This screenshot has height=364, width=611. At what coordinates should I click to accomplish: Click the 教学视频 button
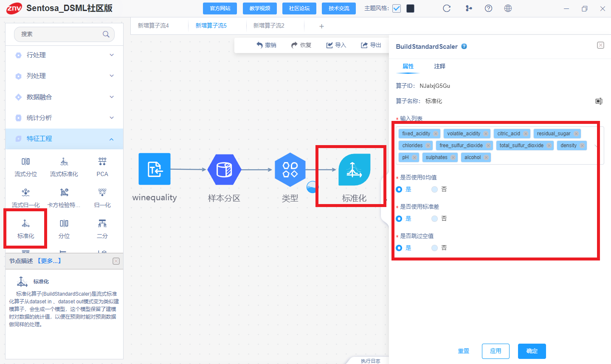coord(260,8)
